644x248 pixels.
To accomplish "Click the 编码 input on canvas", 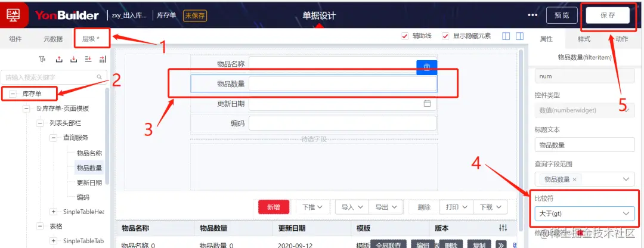I will (x=342, y=123).
